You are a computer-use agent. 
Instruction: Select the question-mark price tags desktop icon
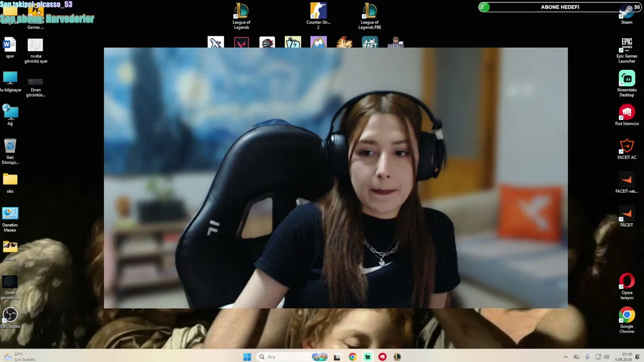click(x=293, y=42)
